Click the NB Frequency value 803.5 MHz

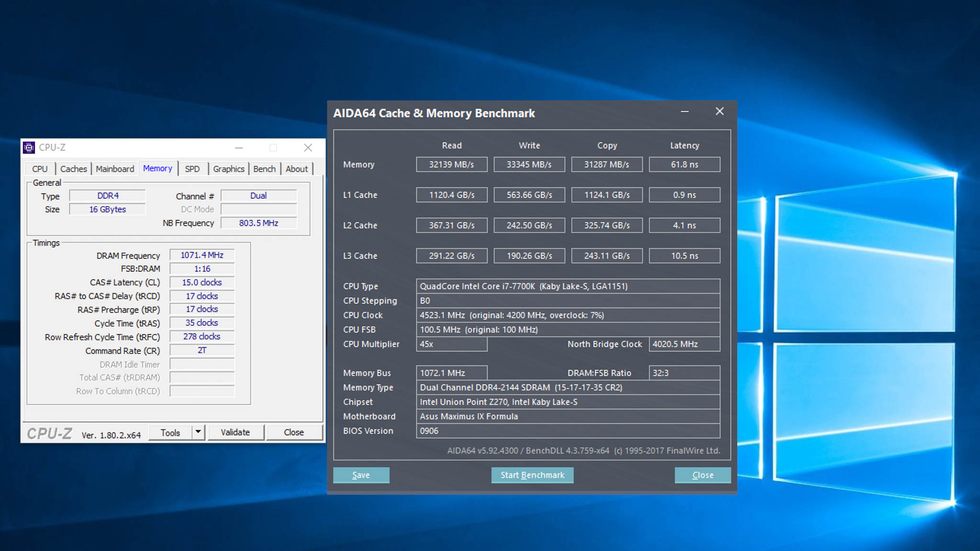259,223
